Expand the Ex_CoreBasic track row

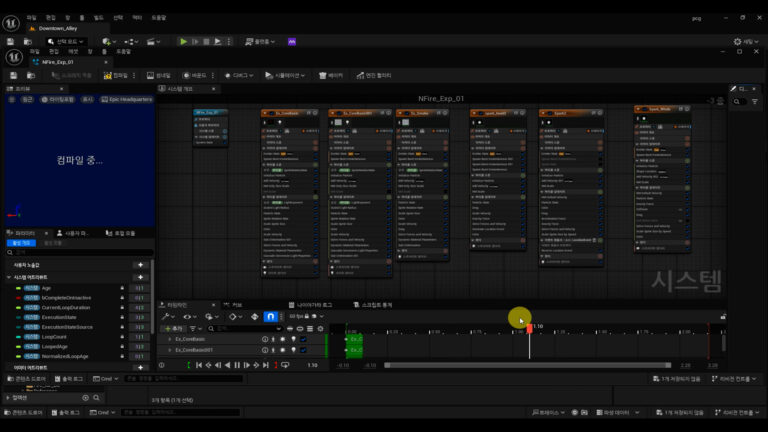(x=169, y=339)
